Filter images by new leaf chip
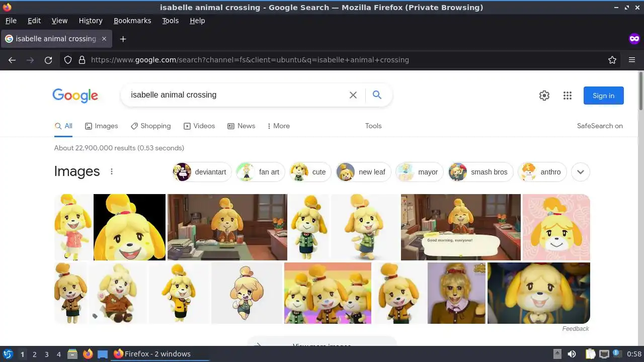This screenshot has height=362, width=644. 363,172
